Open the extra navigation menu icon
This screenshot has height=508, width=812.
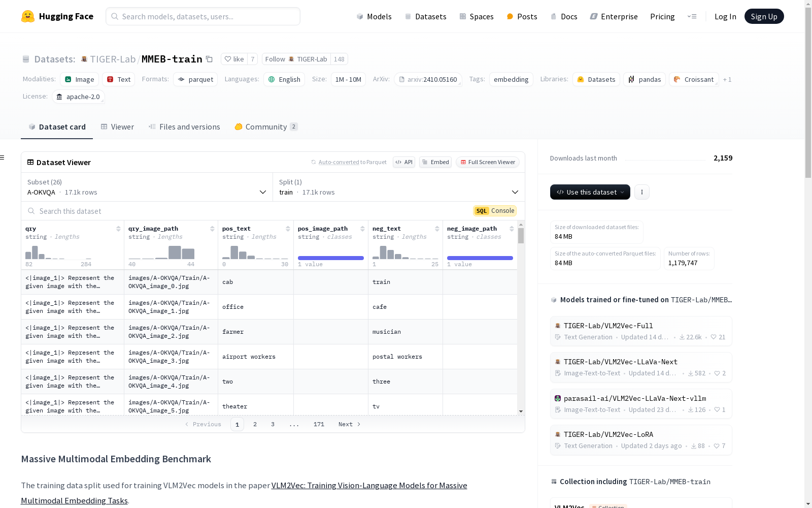click(692, 16)
